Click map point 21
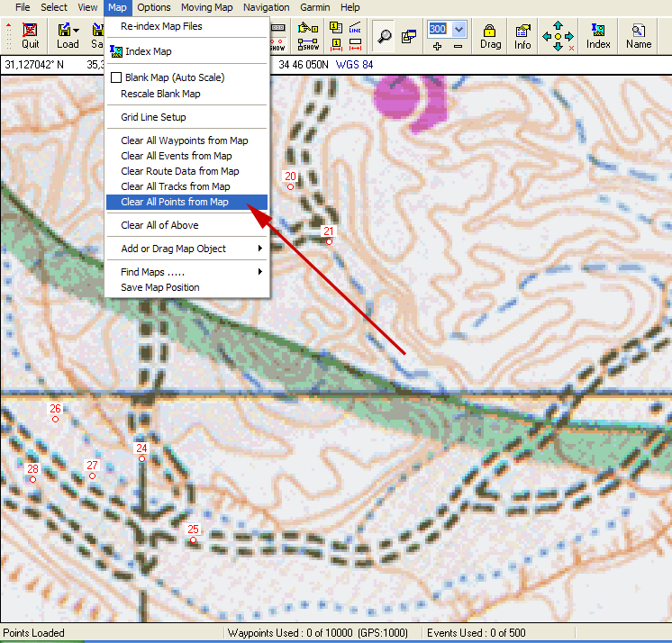The width and height of the screenshot is (672, 643). pyautogui.click(x=329, y=241)
